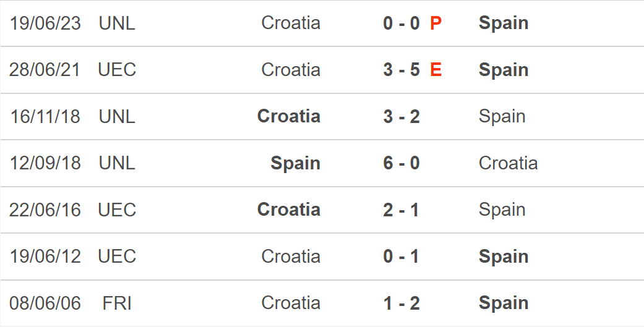This screenshot has height=327, width=644.
Task: Click the FRI competition label
Action: (x=117, y=304)
